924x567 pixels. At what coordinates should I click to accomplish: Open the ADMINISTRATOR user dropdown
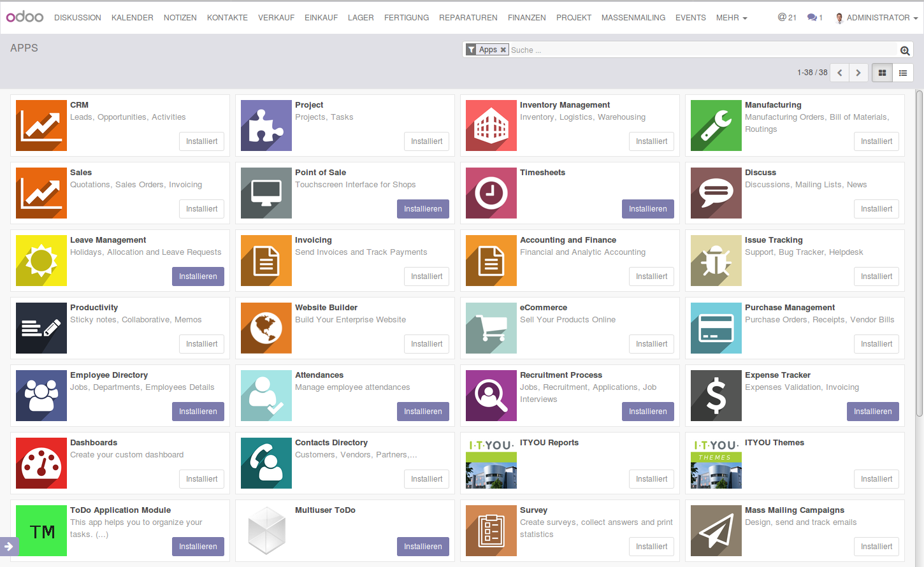pyautogui.click(x=876, y=18)
